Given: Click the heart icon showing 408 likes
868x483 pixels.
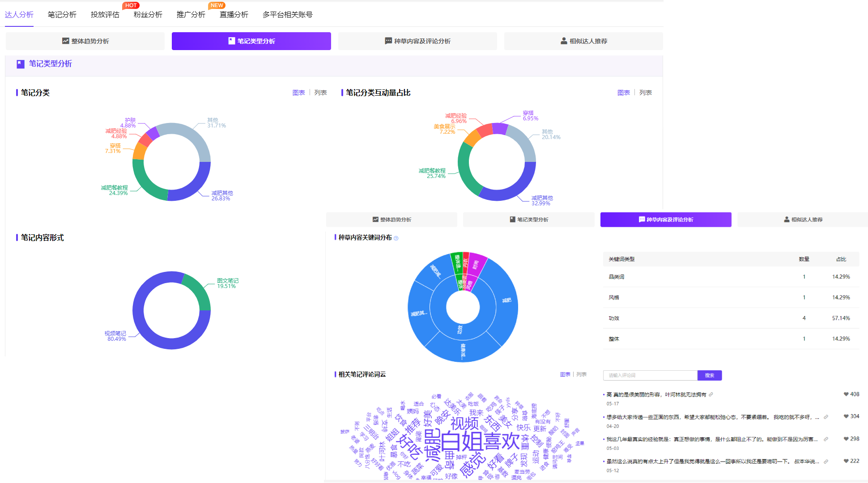Looking at the screenshot, I should coord(846,394).
